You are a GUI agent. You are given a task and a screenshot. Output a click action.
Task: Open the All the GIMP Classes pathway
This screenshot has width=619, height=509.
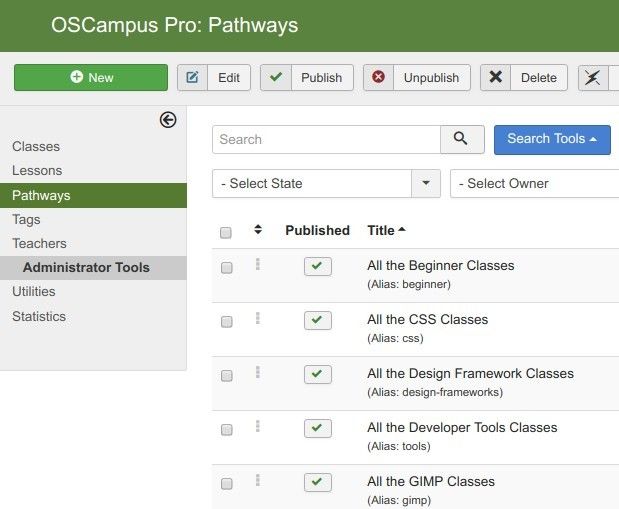(431, 481)
